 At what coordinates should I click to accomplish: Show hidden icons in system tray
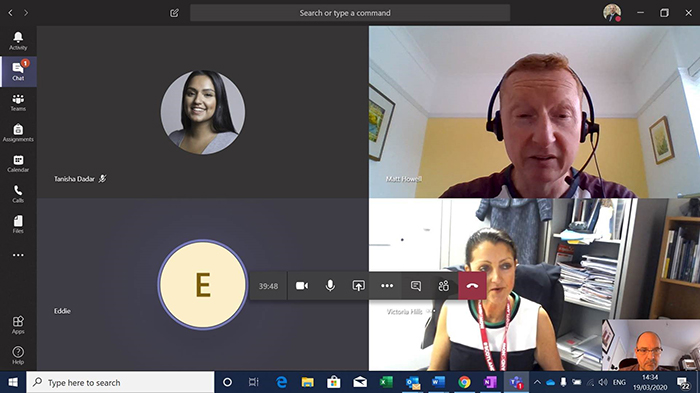click(537, 382)
